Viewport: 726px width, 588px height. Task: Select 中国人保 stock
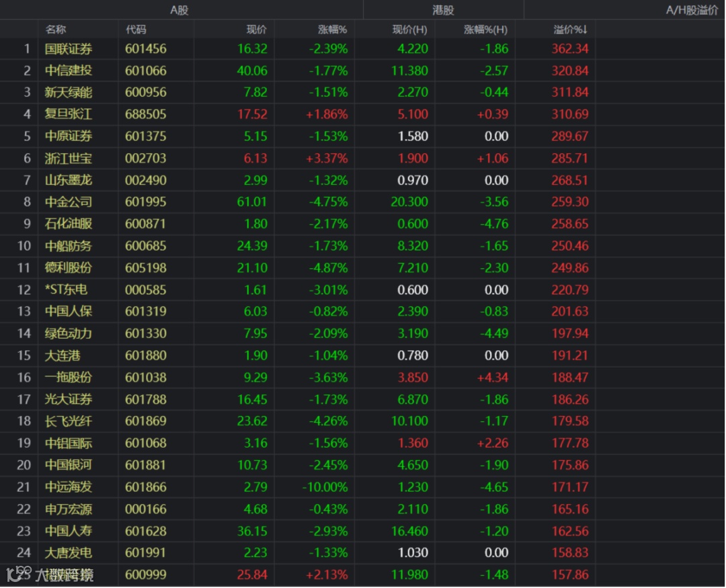(x=68, y=312)
